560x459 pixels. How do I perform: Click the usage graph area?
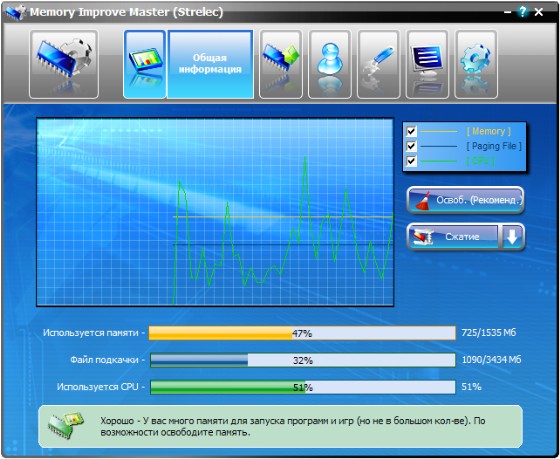[x=215, y=212]
